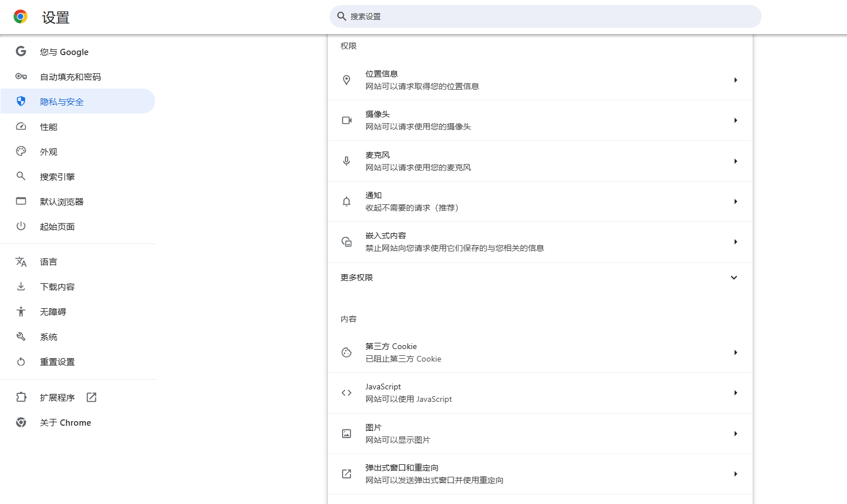Select 系统 in the sidebar
This screenshot has width=847, height=504.
(x=77, y=337)
